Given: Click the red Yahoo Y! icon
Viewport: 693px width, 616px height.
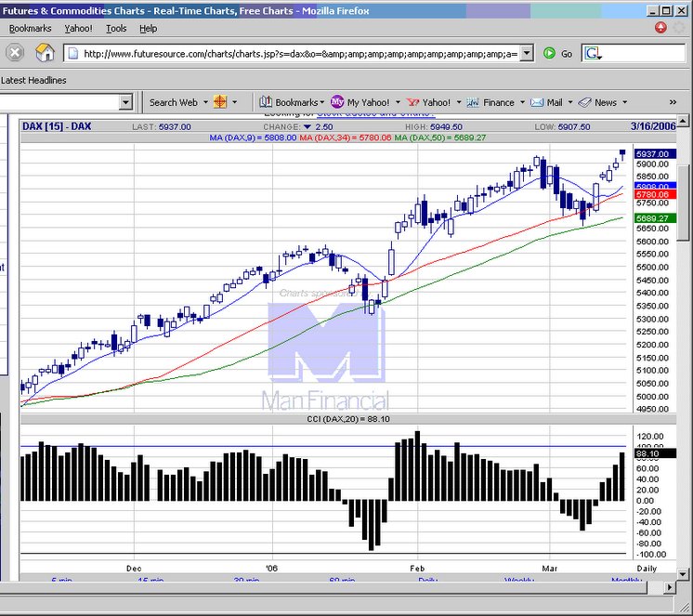Looking at the screenshot, I should pos(412,102).
